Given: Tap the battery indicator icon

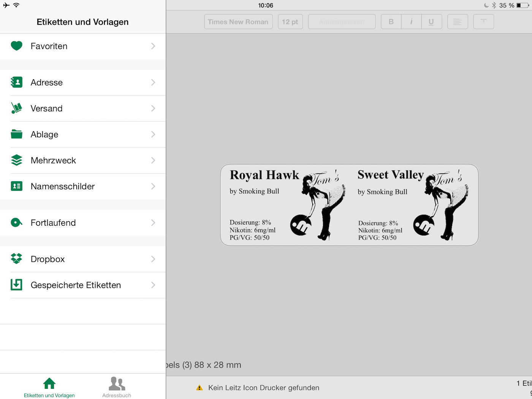Looking at the screenshot, I should tap(523, 5).
